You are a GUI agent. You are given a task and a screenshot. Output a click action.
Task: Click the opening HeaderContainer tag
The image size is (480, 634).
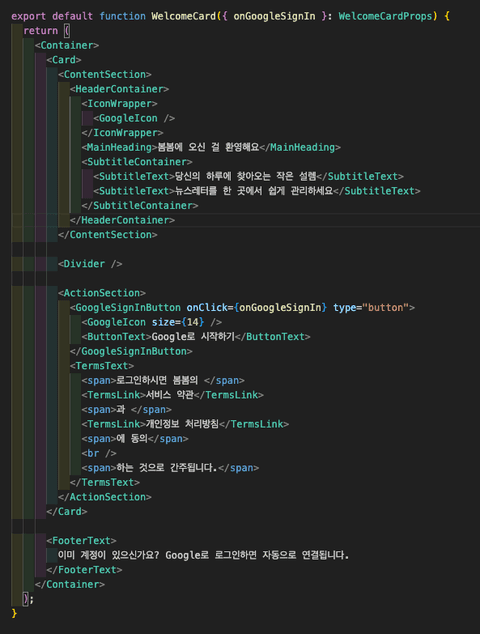tap(119, 89)
